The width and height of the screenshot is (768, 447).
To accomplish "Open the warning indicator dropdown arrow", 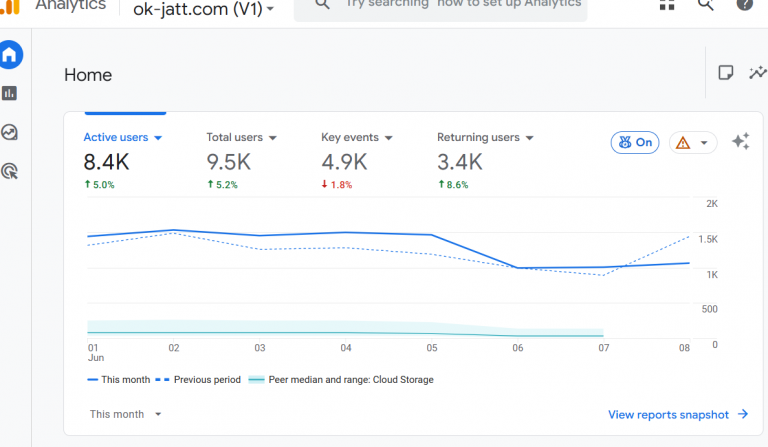I will point(704,143).
